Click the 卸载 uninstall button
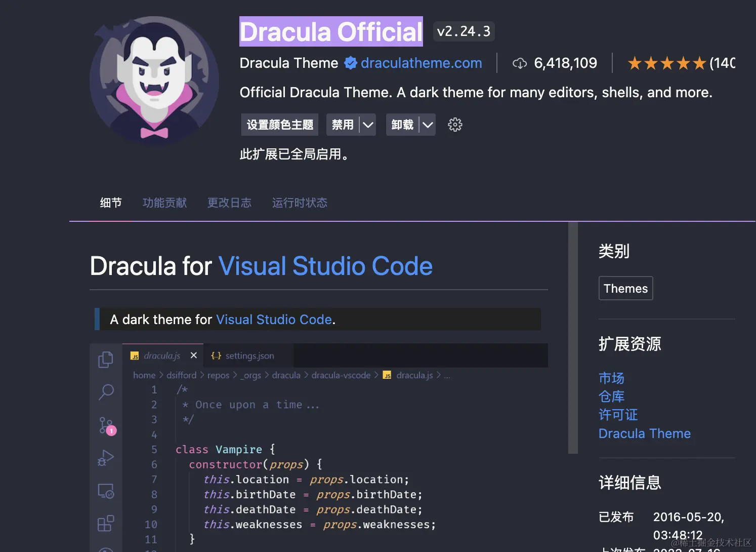The image size is (756, 552). pos(402,125)
